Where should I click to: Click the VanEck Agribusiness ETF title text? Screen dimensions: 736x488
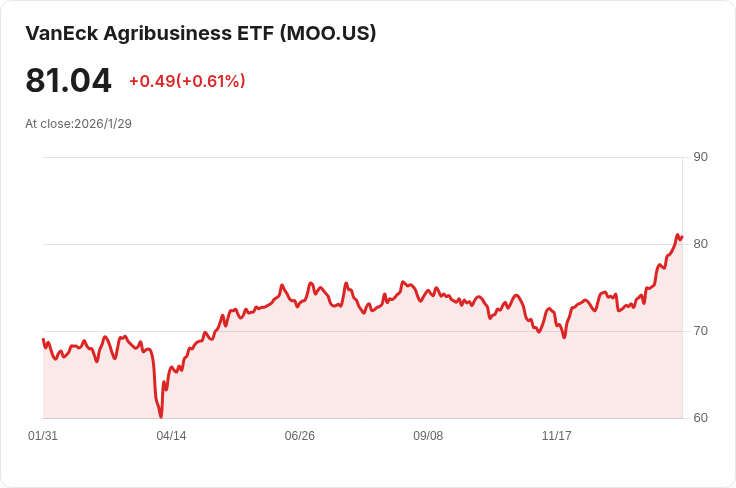click(150, 33)
